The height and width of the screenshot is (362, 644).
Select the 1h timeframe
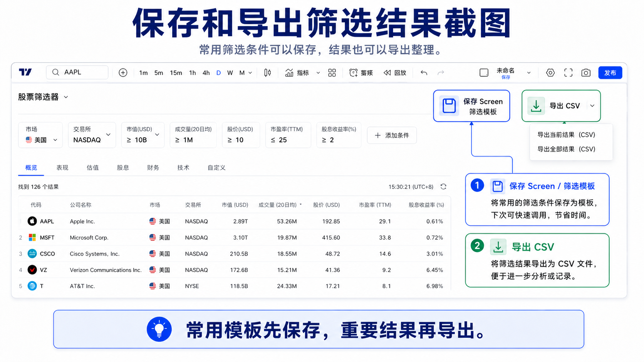[193, 73]
